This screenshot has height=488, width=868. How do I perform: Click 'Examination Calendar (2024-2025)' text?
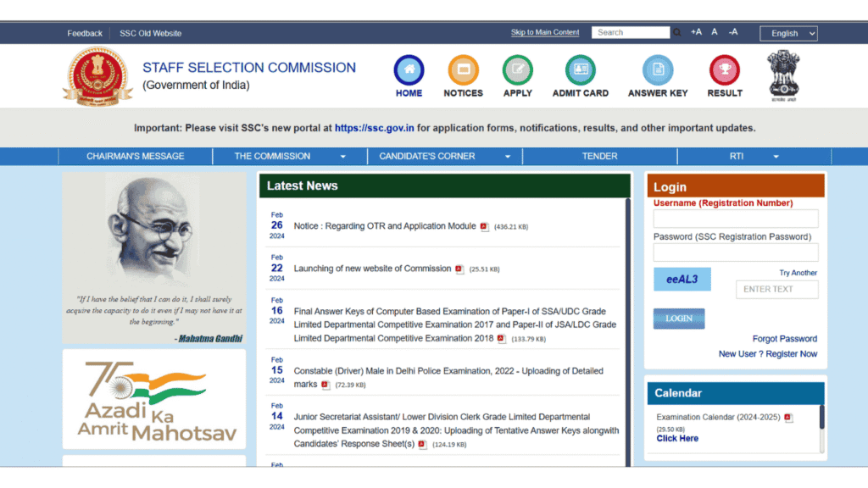718,417
